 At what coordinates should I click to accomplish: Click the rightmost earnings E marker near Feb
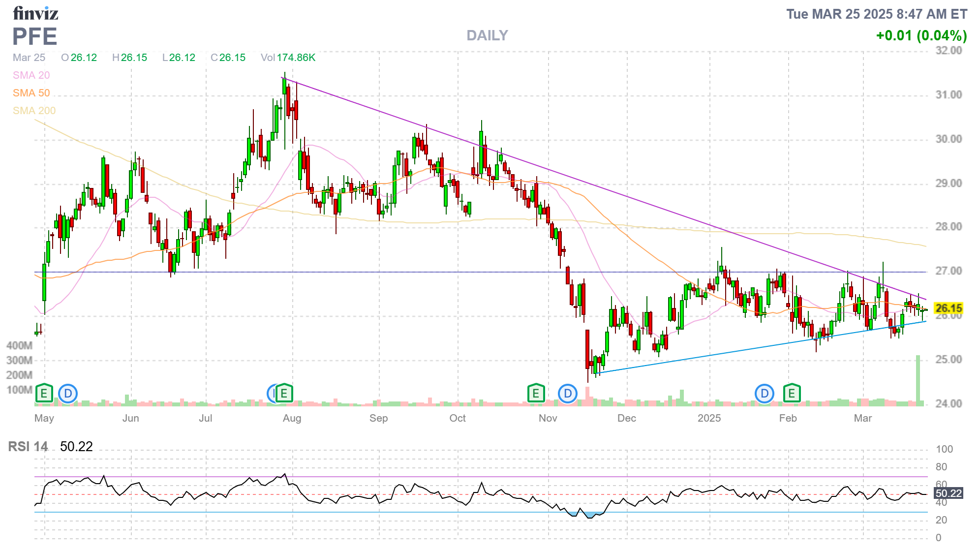pos(792,393)
